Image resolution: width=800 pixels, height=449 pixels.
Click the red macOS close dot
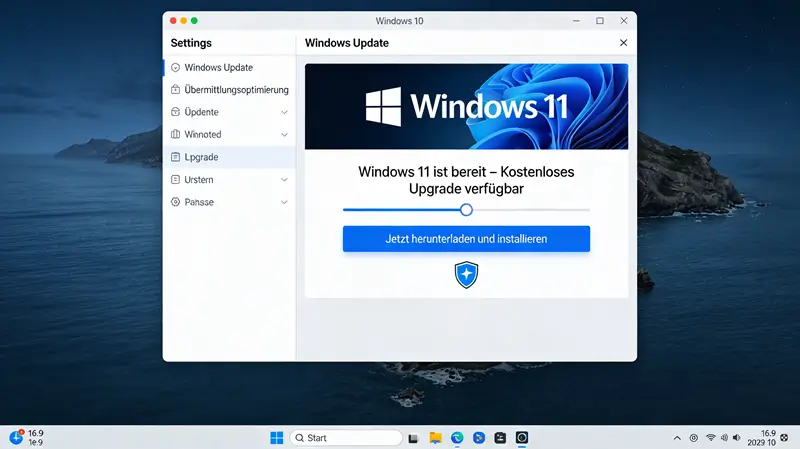[173, 20]
